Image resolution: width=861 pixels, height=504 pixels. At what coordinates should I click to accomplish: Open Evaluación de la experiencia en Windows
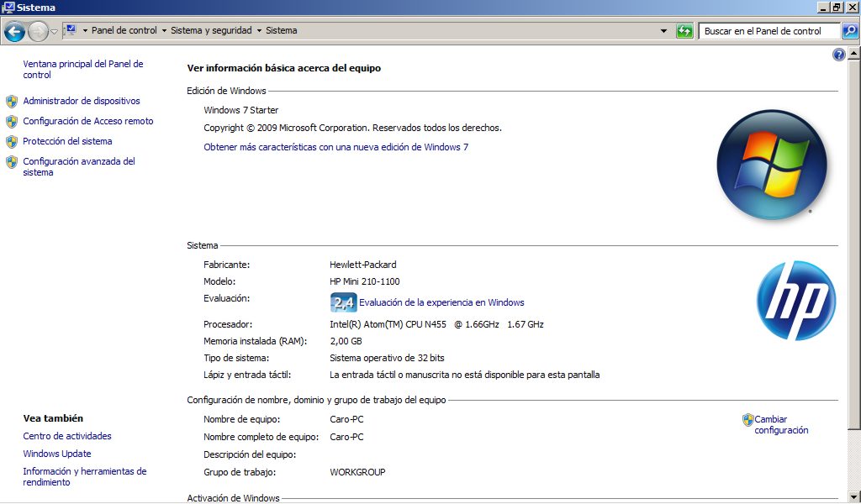(x=441, y=302)
